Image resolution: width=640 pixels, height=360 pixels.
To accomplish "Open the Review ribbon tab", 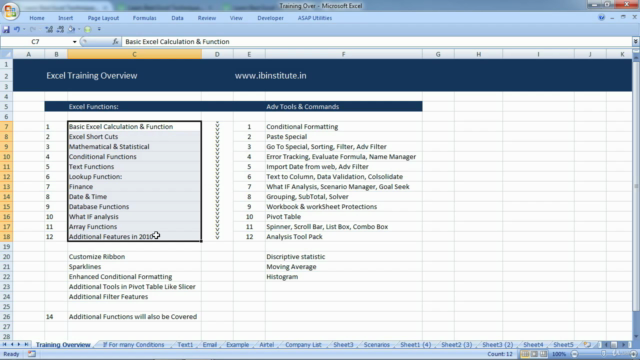I will 207,18.
